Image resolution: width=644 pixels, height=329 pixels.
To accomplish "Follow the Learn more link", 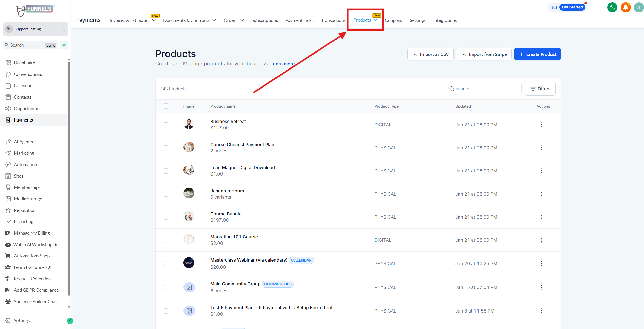I will 282,64.
